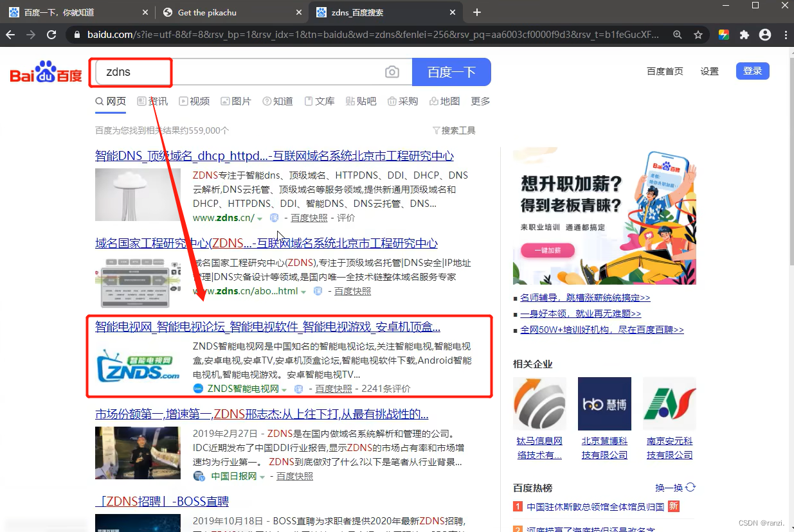This screenshot has width=794, height=532.
Task: Open 百度快照 for ZNDS智能电视网 result
Action: pyautogui.click(x=334, y=389)
